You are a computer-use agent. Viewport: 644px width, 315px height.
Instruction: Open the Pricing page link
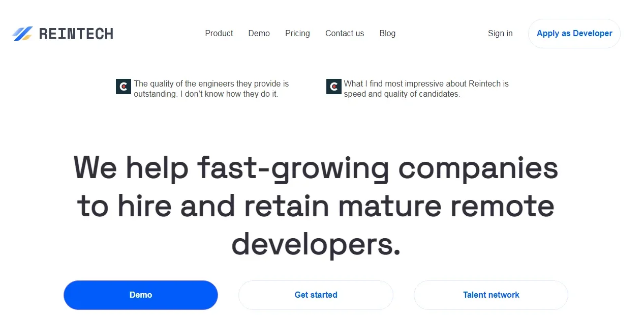click(297, 34)
